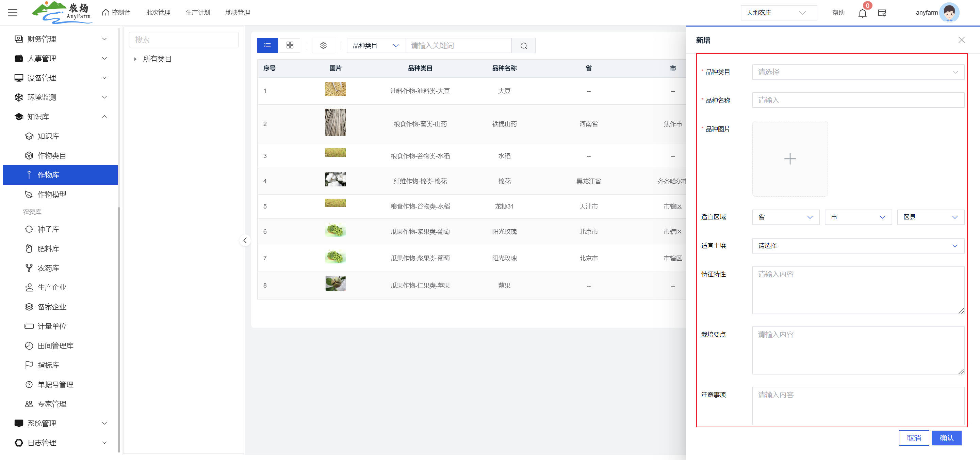The height and width of the screenshot is (460, 980).
Task: Click plus to upload variety image
Action: [789, 159]
